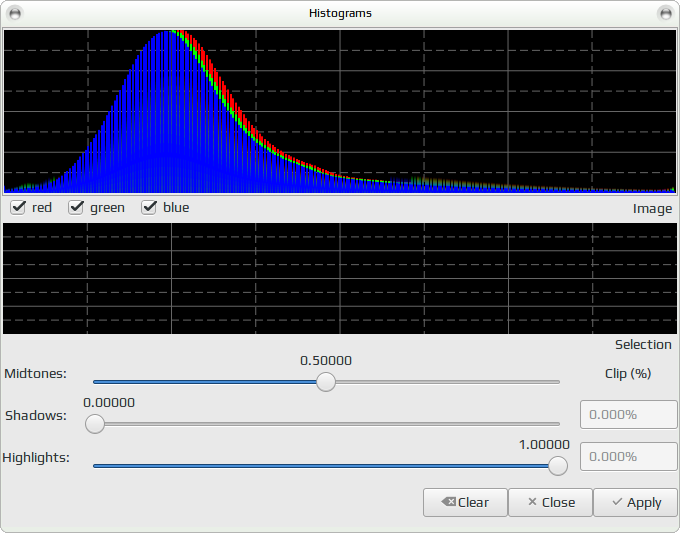Click the Midtones slider handle
Screen dimensions: 680x533
pyautogui.click(x=326, y=382)
